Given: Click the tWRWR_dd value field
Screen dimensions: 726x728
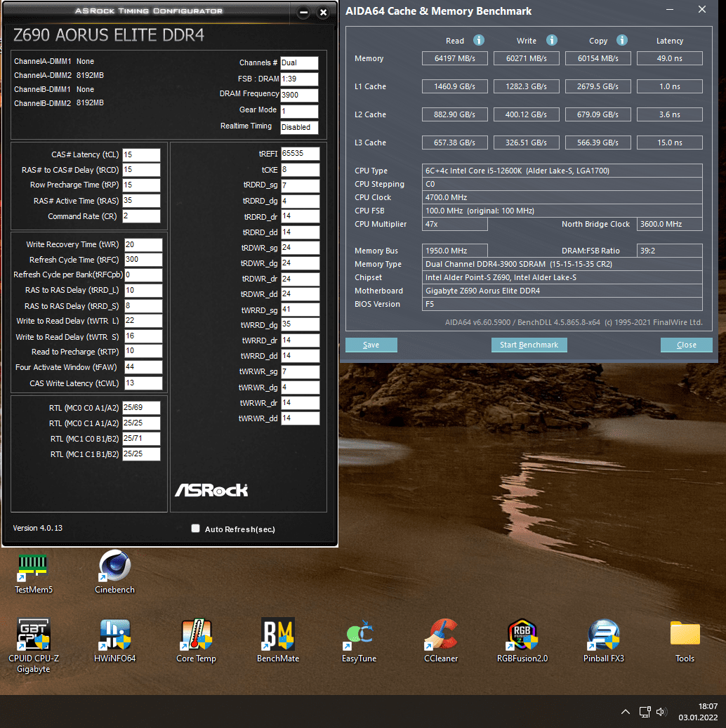Looking at the screenshot, I should coord(300,418).
